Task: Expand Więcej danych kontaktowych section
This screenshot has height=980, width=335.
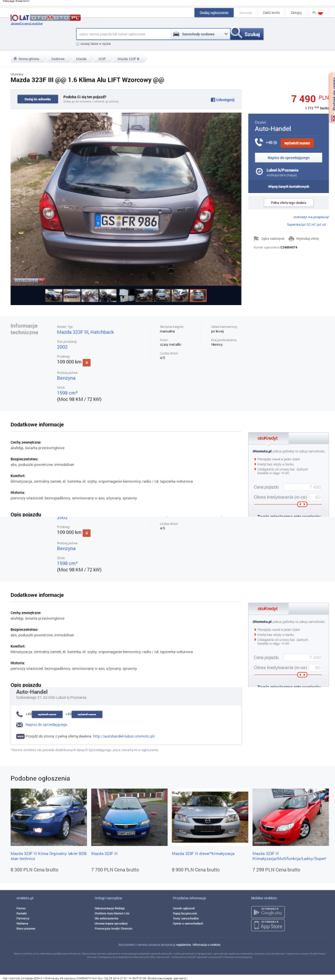Action: pos(288,187)
